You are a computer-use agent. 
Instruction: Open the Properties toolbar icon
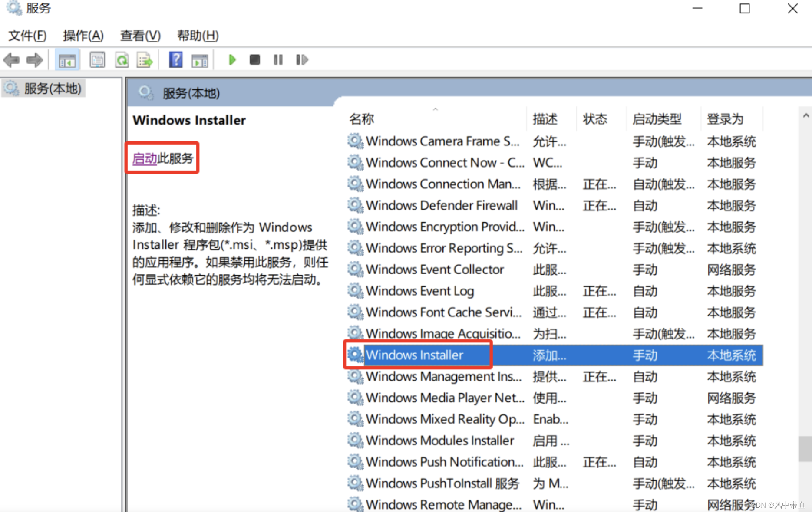(97, 60)
